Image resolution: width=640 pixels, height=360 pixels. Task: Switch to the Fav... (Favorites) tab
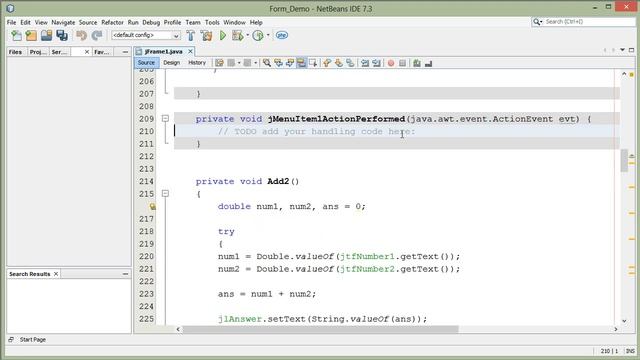pyautogui.click(x=102, y=52)
